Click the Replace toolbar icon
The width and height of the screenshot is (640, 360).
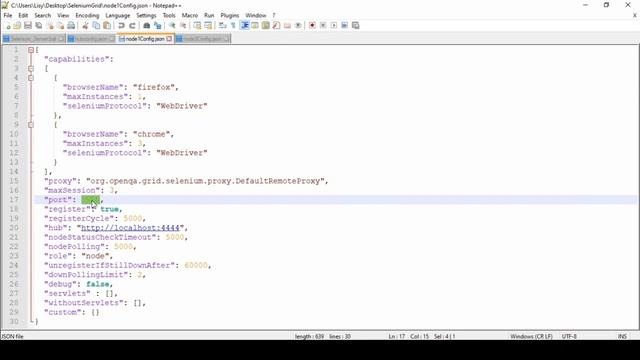click(x=158, y=25)
